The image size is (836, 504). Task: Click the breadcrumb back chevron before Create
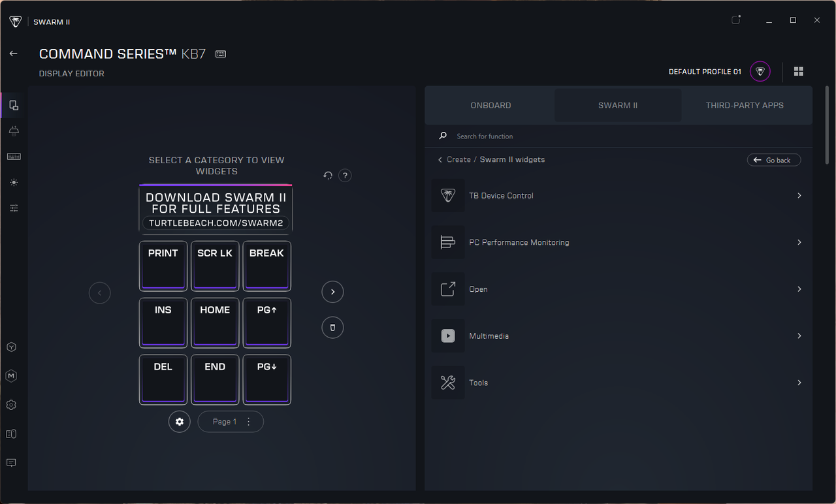tap(440, 160)
